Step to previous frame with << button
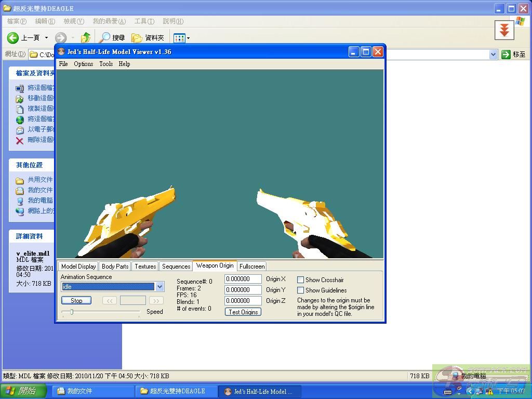Image resolution: width=532 pixels, height=399 pixels. (x=110, y=301)
